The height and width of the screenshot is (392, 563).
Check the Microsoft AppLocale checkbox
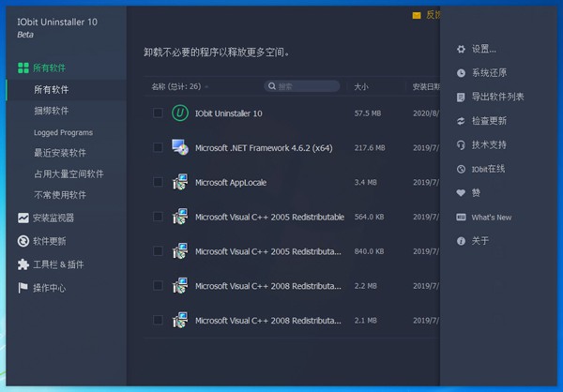(158, 182)
